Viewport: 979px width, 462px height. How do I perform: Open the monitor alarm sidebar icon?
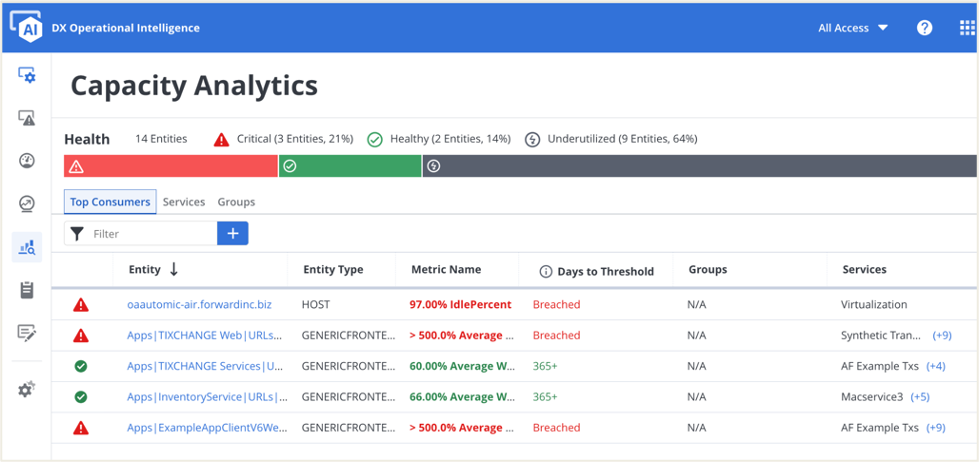click(x=27, y=118)
